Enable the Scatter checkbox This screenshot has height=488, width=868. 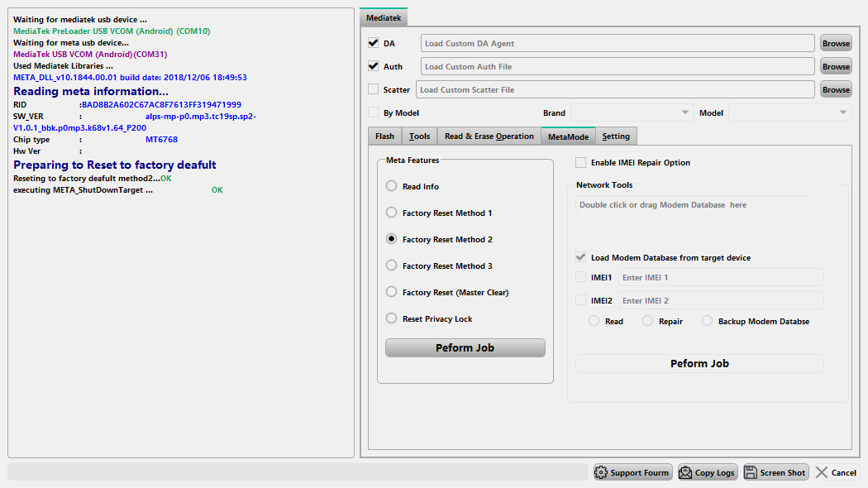pos(374,89)
